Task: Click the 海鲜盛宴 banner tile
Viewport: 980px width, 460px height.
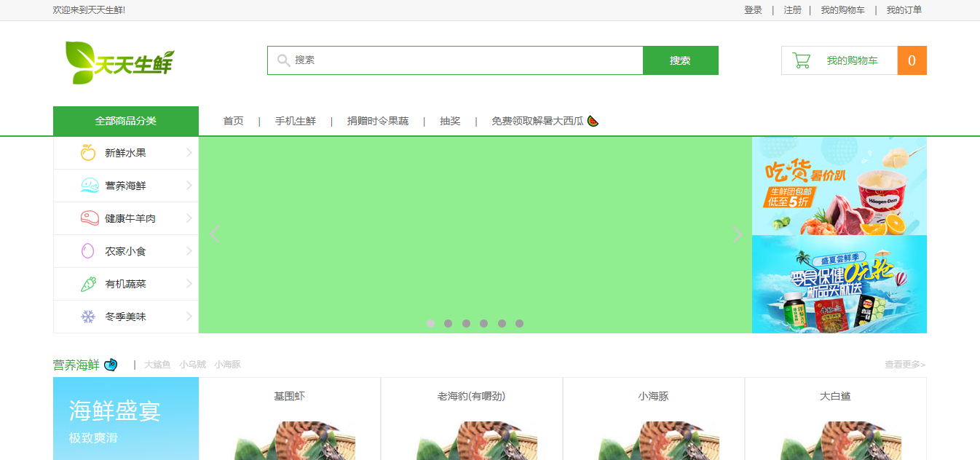Action: (x=126, y=419)
